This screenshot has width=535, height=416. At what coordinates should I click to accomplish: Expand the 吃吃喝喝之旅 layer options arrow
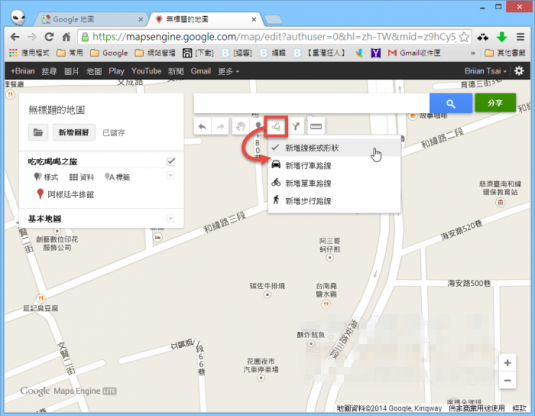(171, 176)
